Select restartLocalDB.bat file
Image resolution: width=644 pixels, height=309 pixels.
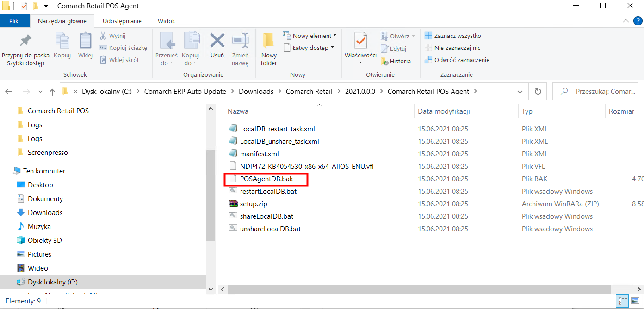pyautogui.click(x=268, y=191)
